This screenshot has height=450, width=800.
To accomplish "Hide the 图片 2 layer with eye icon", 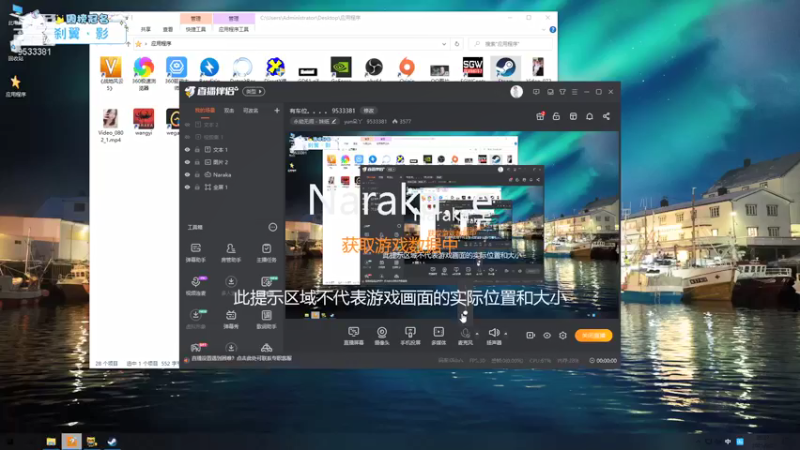I will click(x=187, y=162).
